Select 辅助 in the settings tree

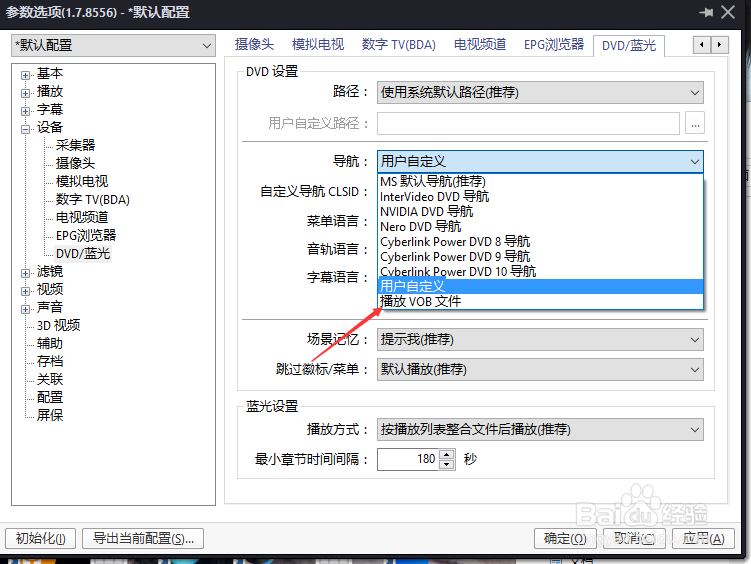point(50,344)
